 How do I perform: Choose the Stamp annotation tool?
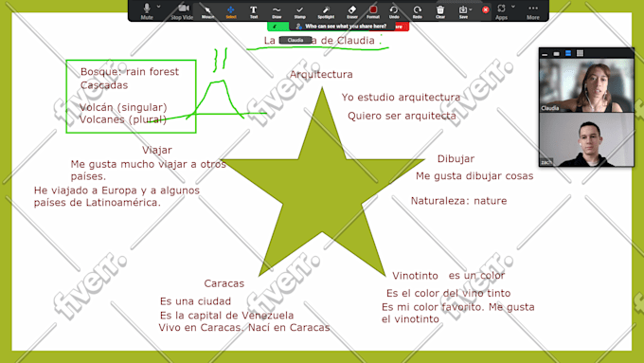pos(300,11)
